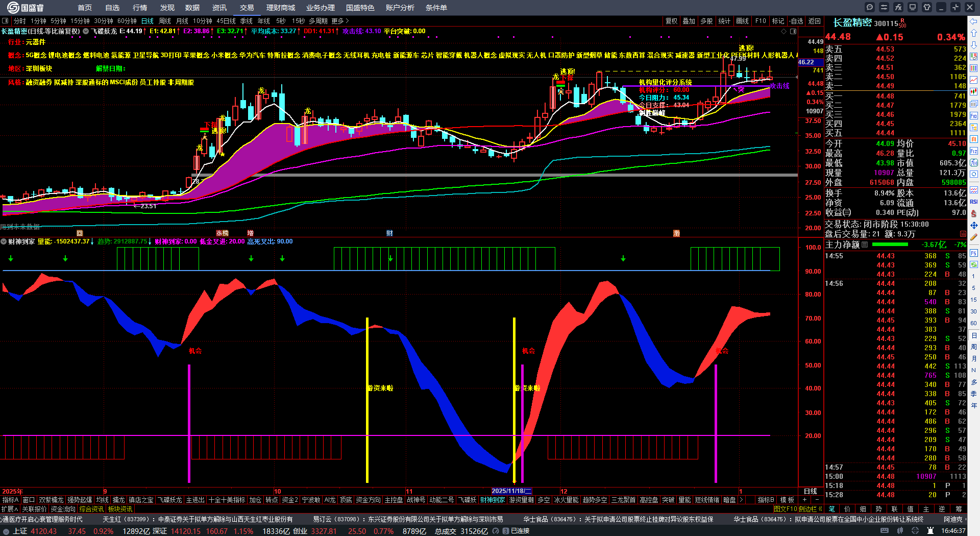Click the left arrow icon in right sidebar
The height and width of the screenshot is (536, 980).
(974, 21)
